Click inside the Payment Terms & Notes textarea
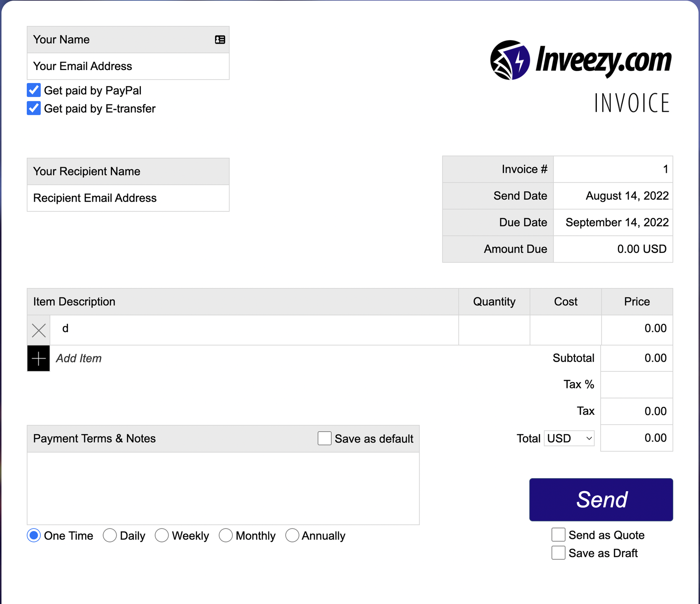Viewport: 700px width, 604px height. [223, 488]
